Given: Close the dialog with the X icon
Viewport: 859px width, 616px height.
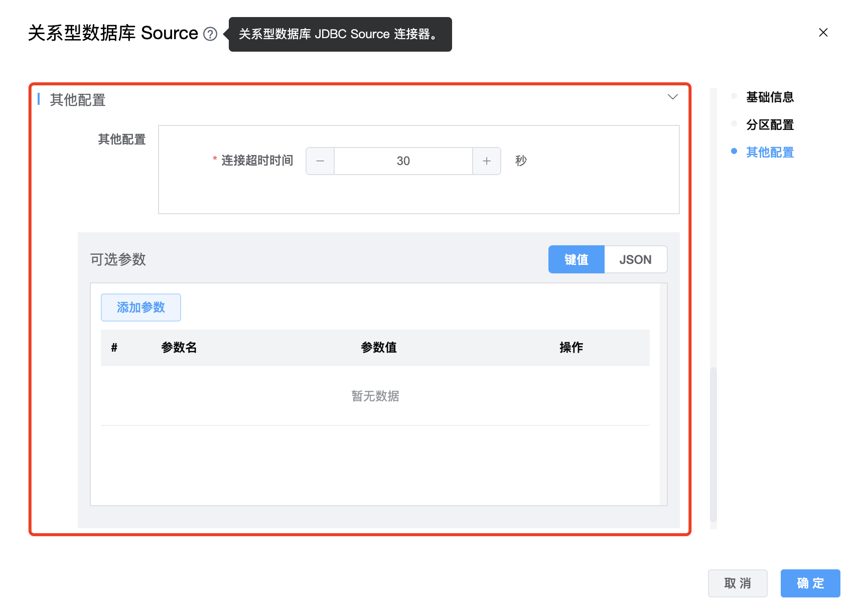Looking at the screenshot, I should [823, 33].
